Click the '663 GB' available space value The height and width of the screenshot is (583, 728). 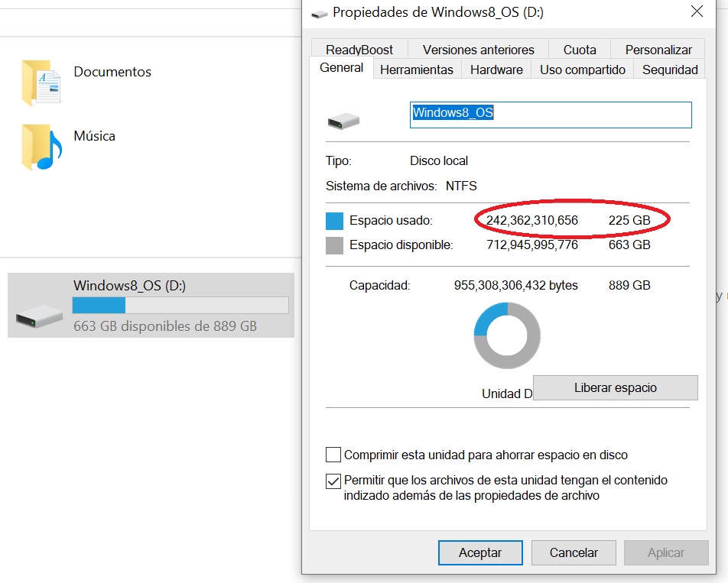click(x=629, y=245)
